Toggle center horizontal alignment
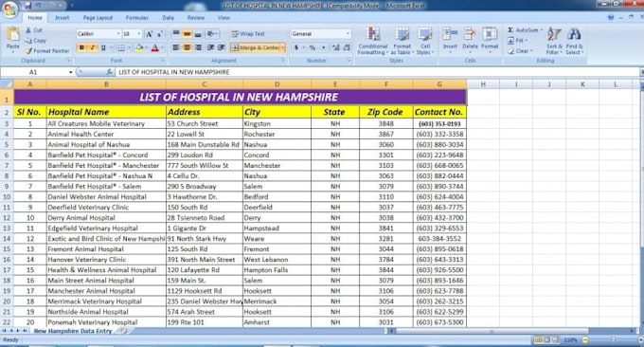Screen dimensions: 644x347 (x=187, y=47)
